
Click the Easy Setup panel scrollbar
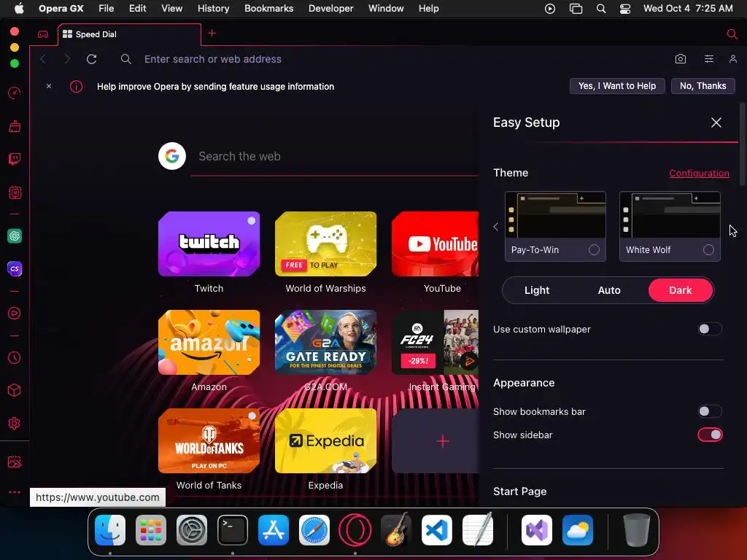[742, 144]
